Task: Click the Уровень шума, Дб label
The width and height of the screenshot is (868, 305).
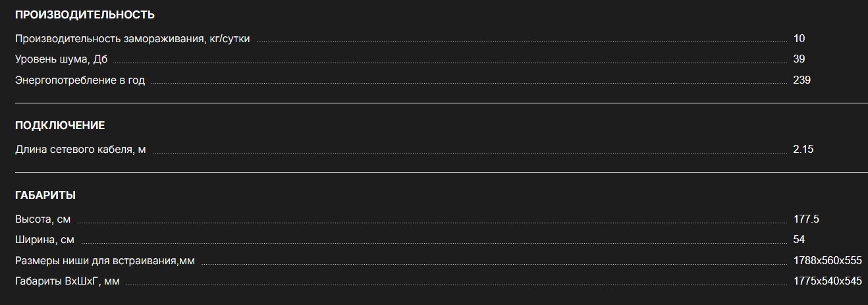Action: tap(61, 59)
